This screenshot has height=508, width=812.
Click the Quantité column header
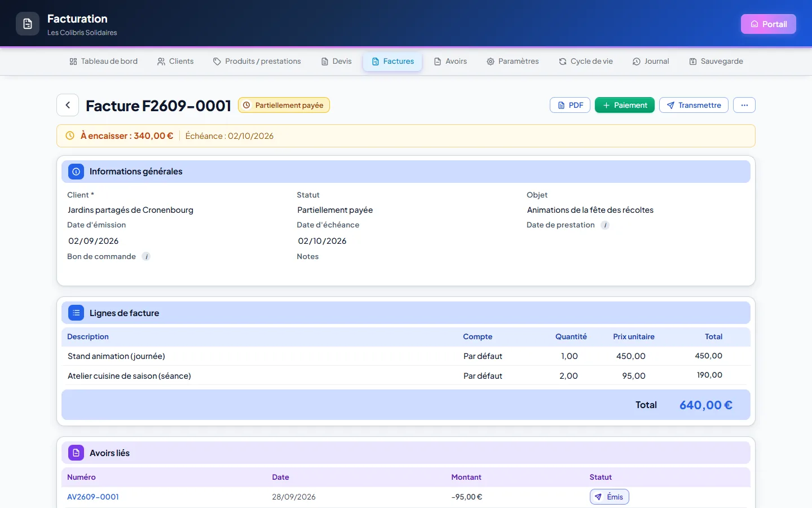point(571,336)
